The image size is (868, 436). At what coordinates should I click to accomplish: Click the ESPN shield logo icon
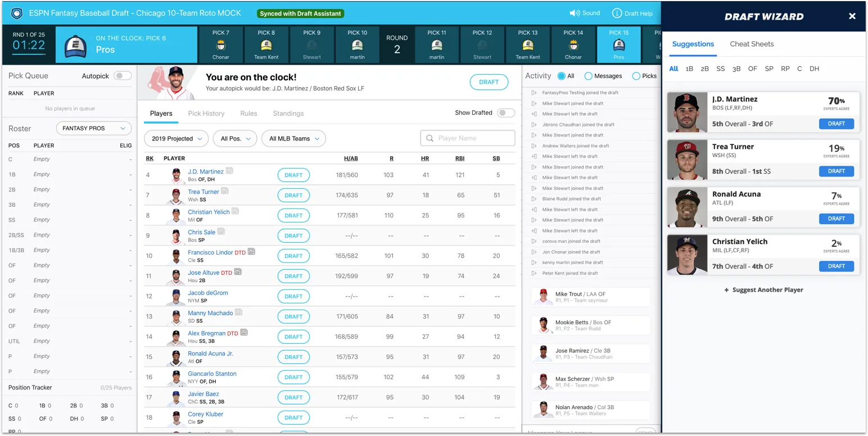(17, 13)
